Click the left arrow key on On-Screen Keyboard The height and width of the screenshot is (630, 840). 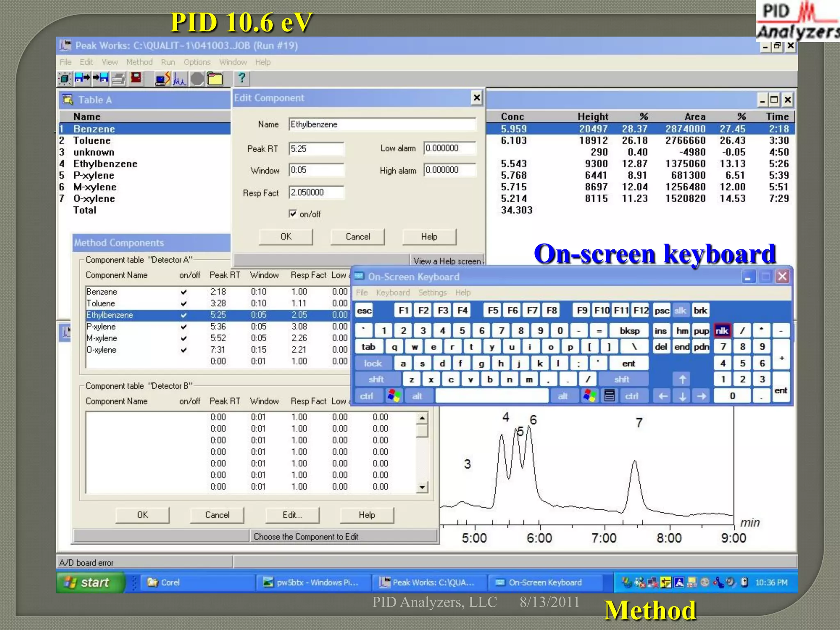[x=663, y=396]
